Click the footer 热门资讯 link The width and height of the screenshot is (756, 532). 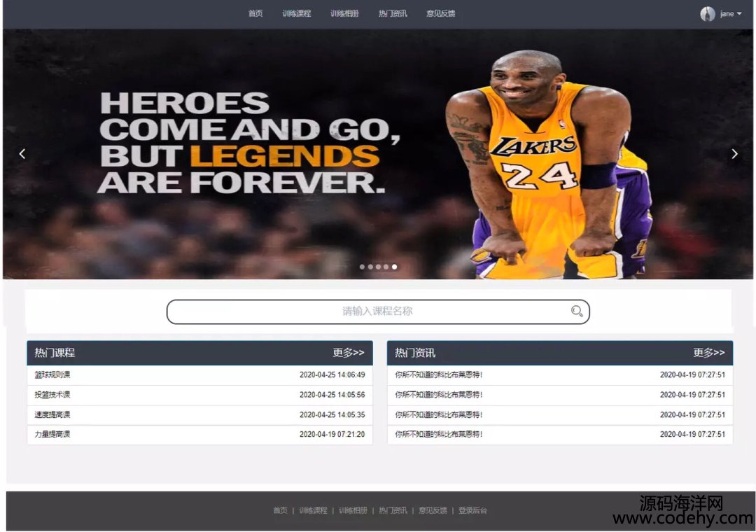[x=393, y=510]
